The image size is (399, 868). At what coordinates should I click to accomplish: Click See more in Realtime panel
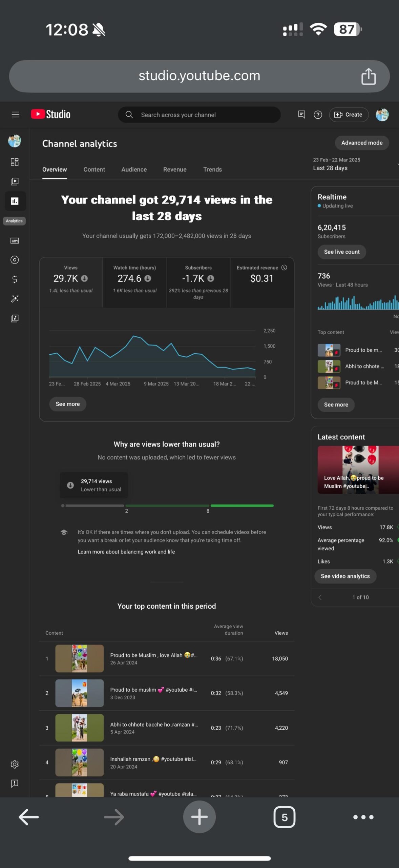point(336,405)
